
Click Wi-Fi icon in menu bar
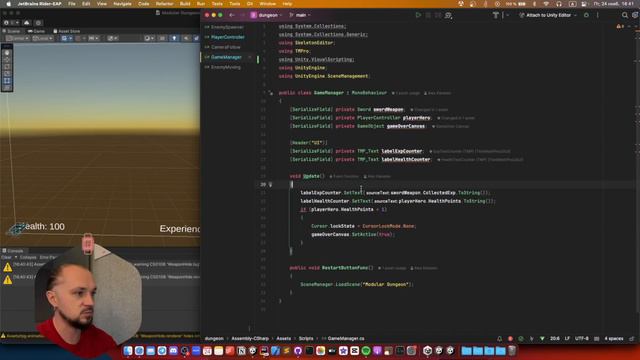[546, 4]
